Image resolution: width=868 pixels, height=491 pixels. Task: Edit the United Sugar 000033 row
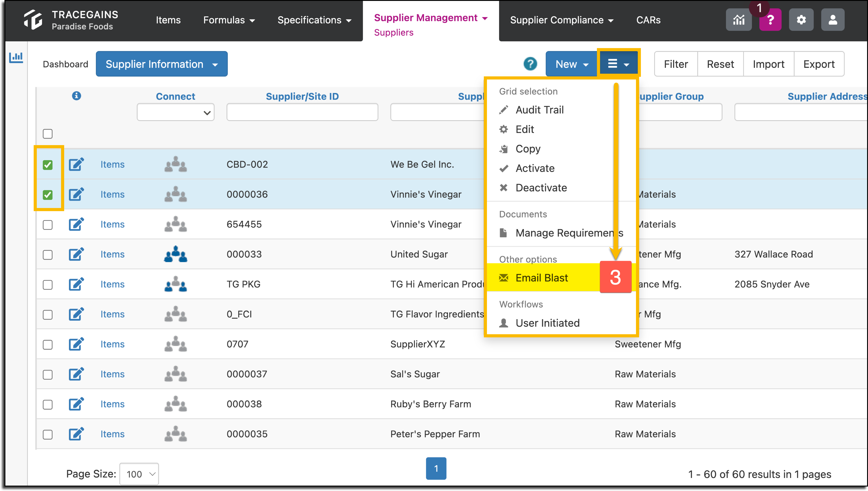coord(76,254)
